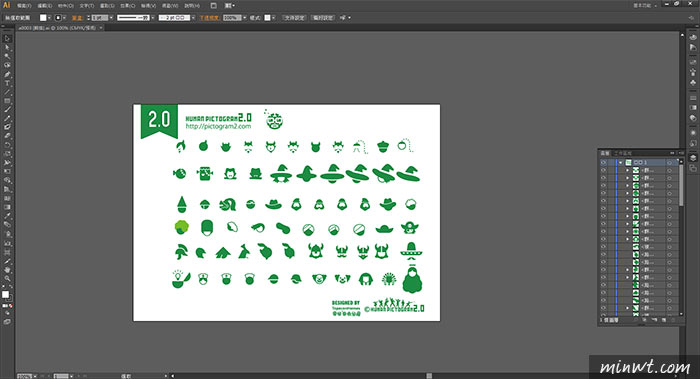Delete selection with Layers panel trash icon
700x379 pixels.
[x=673, y=320]
